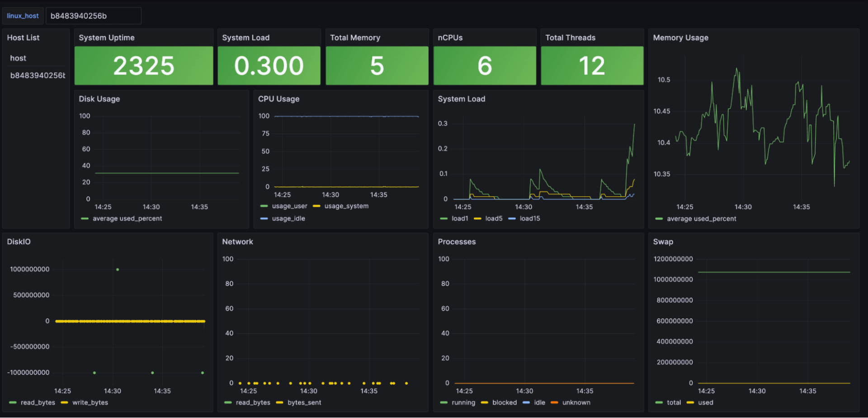Open the Total Threads panel title menu
Image resolution: width=868 pixels, height=418 pixels.
[570, 38]
